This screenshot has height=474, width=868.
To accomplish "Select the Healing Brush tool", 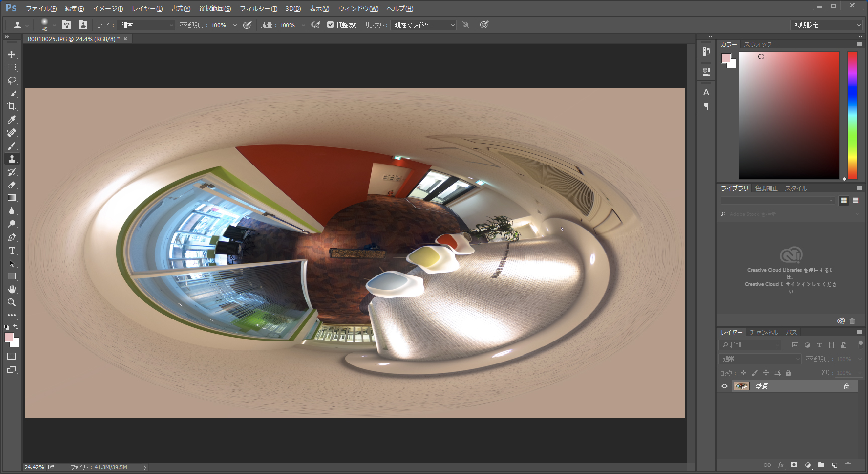I will [12, 133].
